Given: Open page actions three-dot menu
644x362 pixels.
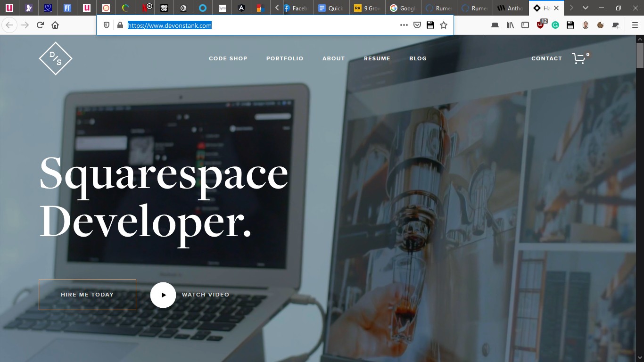Looking at the screenshot, I should click(404, 25).
